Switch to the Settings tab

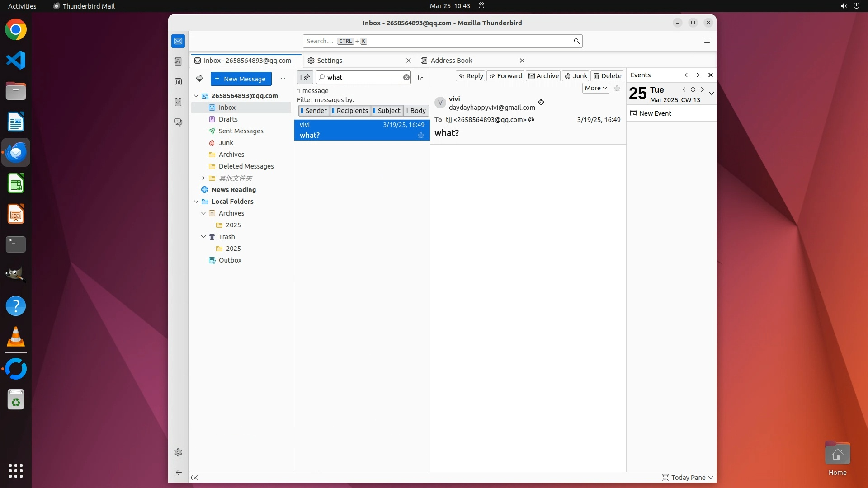tap(329, 61)
